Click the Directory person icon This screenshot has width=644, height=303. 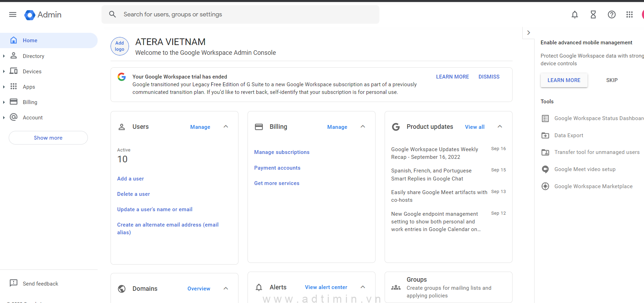(x=14, y=56)
